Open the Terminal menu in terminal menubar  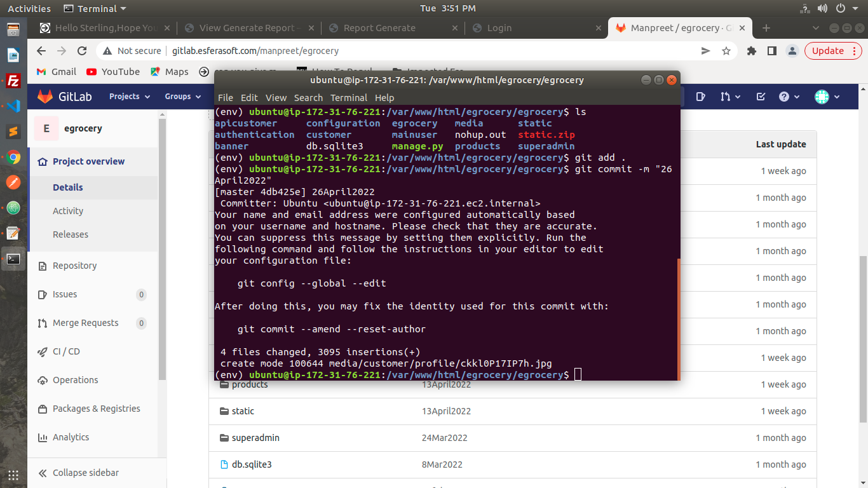[x=348, y=98]
